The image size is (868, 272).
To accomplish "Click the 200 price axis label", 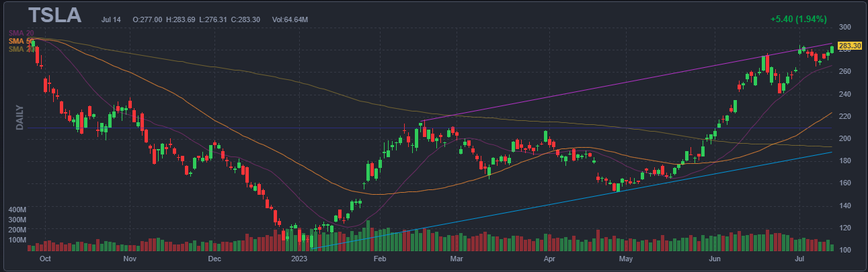I will pos(844,139).
